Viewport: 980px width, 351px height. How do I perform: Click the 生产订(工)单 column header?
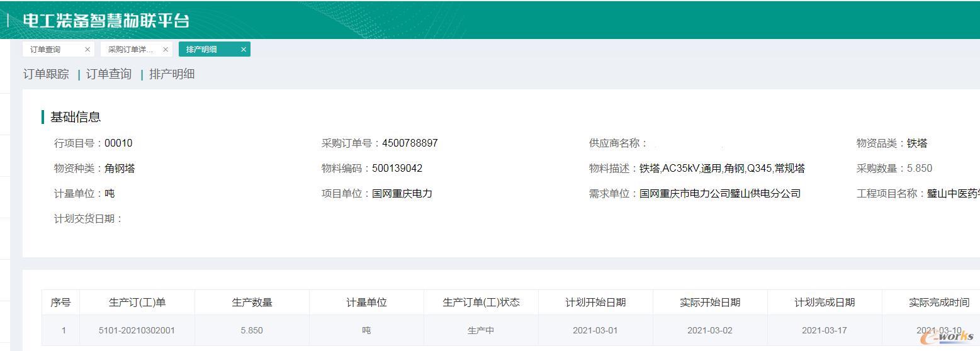(x=137, y=303)
